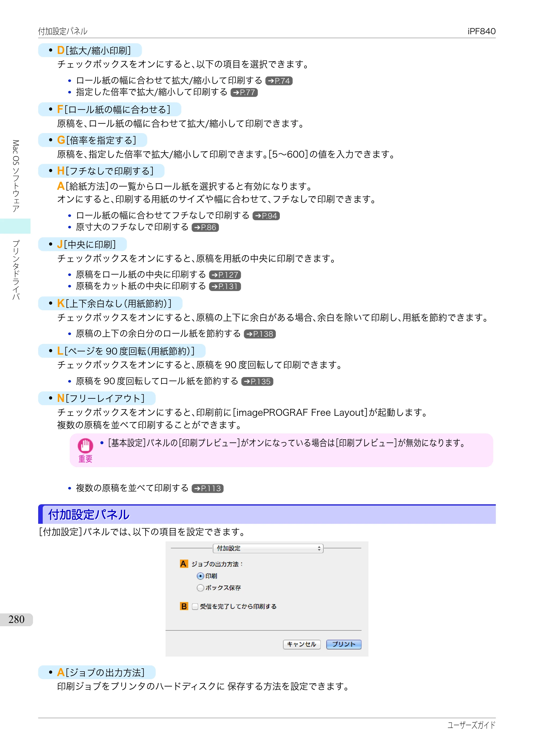The width and height of the screenshot is (534, 756).
Task: Click the orange B label marker in dialog
Action: click(x=184, y=607)
